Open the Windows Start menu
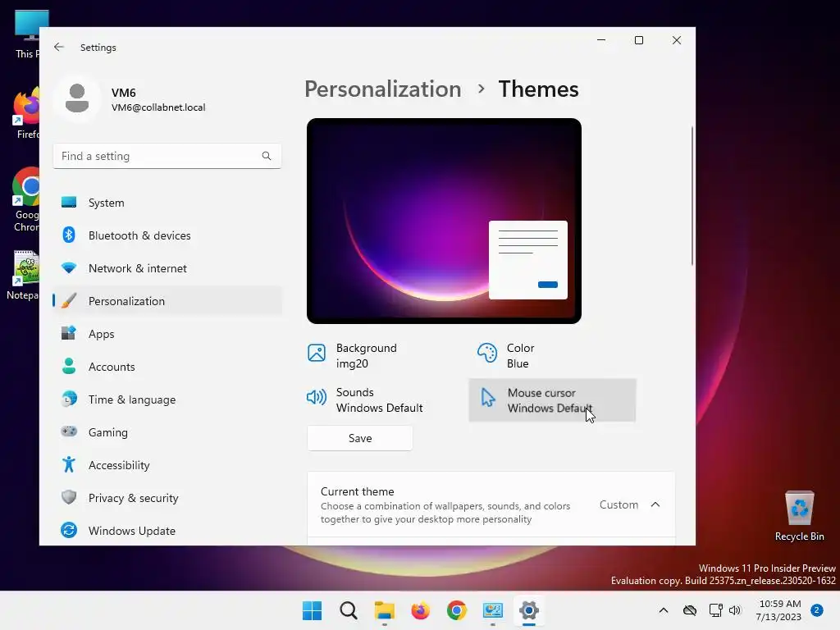The height and width of the screenshot is (630, 840). (x=313, y=610)
